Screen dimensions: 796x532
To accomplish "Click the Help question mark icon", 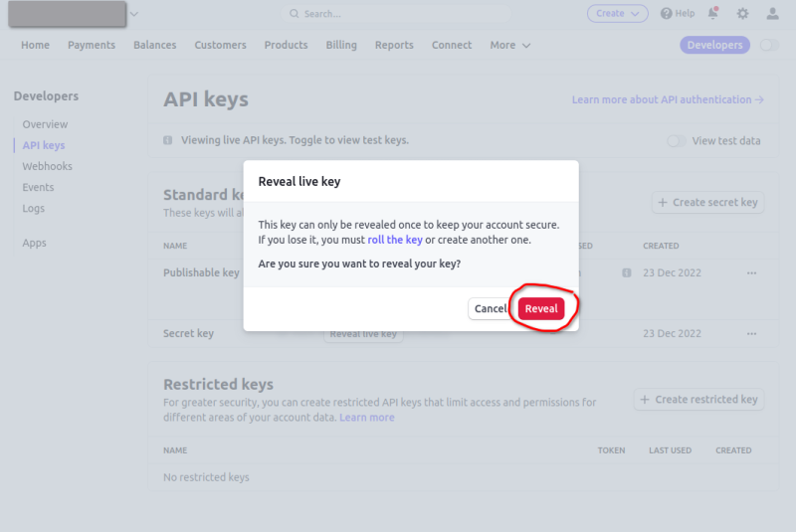I will pyautogui.click(x=667, y=14).
